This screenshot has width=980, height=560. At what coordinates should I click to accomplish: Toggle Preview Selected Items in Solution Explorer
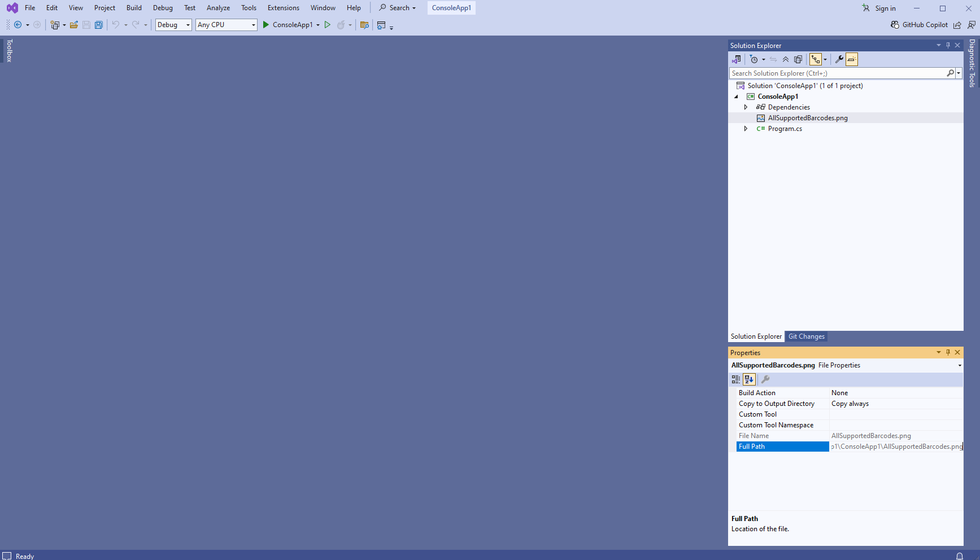coord(852,59)
